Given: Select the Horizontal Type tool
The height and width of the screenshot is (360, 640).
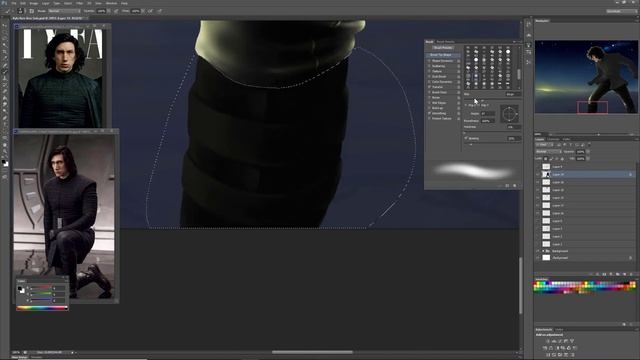Looking at the screenshot, I should tap(5, 124).
